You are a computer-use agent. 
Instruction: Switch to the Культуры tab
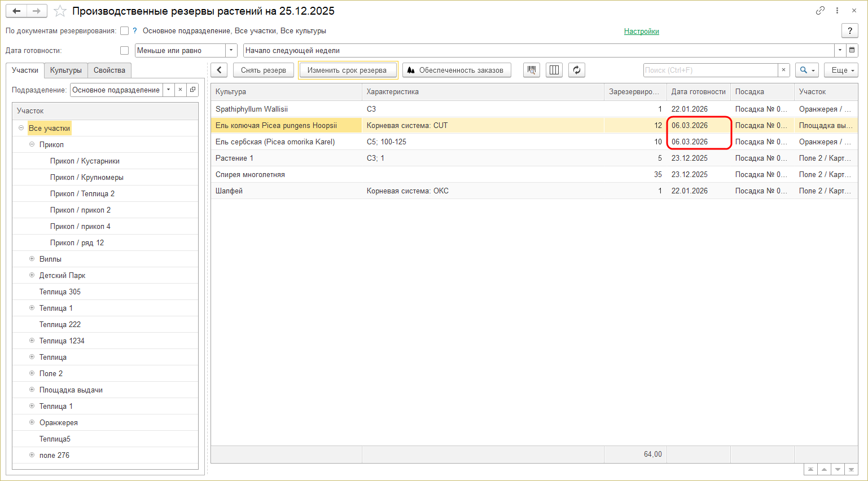coord(65,70)
